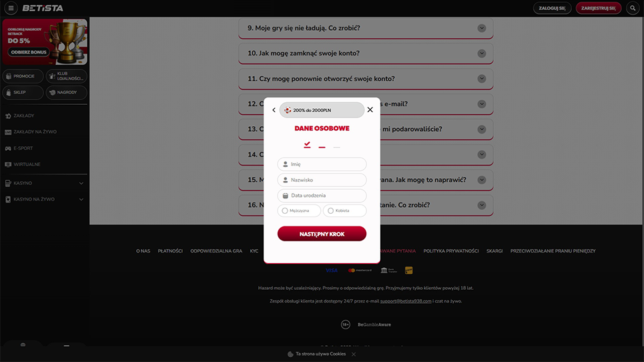Screen dimensions: 644x362
Task: Expand the Kasyno sidebar submenu
Action: pos(81,183)
